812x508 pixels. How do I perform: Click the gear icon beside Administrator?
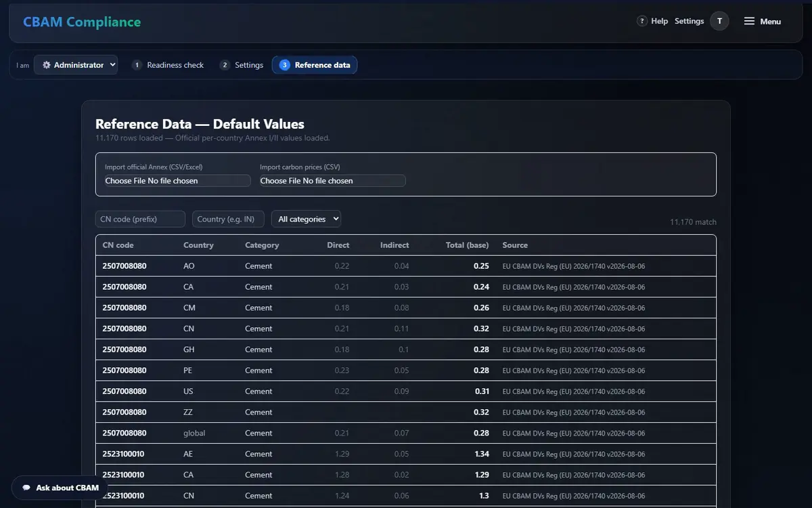click(x=47, y=65)
